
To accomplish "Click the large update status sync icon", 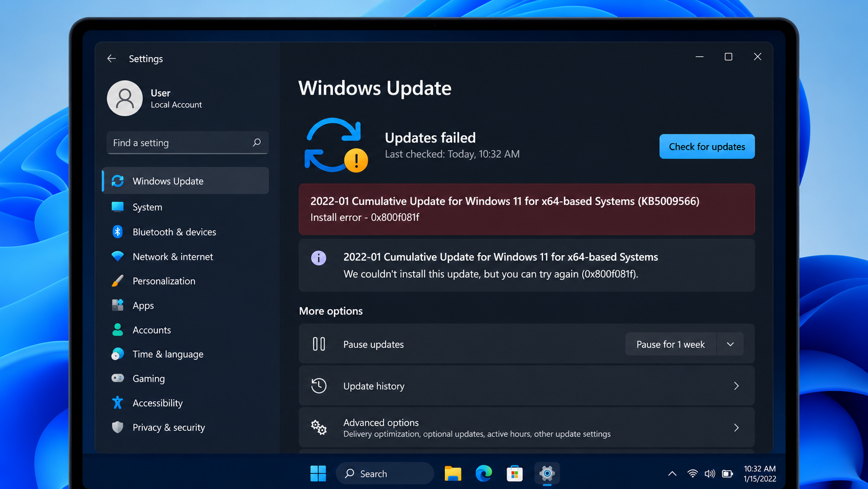I will click(336, 145).
